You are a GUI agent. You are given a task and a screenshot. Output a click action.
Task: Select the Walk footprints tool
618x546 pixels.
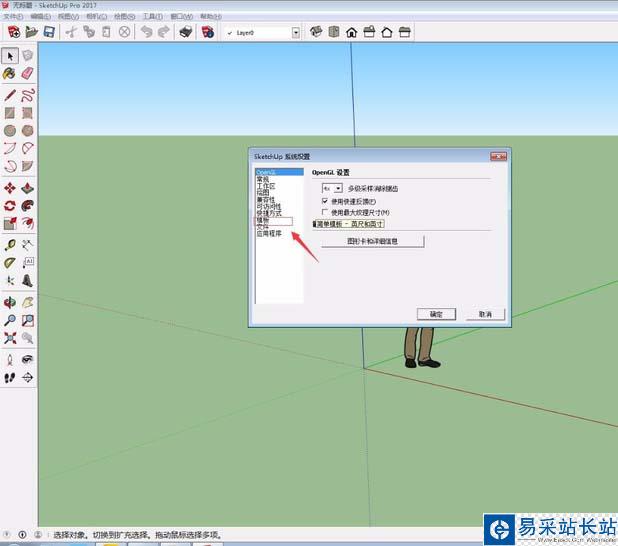(x=10, y=378)
